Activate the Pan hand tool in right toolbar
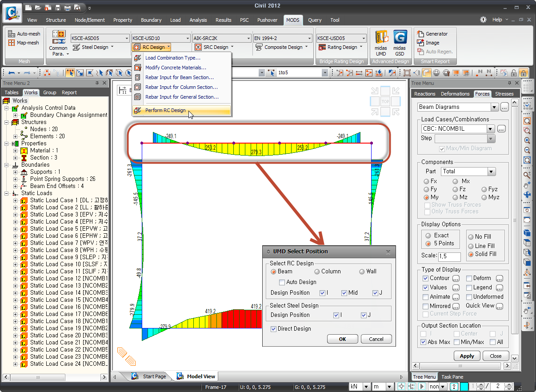 pos(527,185)
